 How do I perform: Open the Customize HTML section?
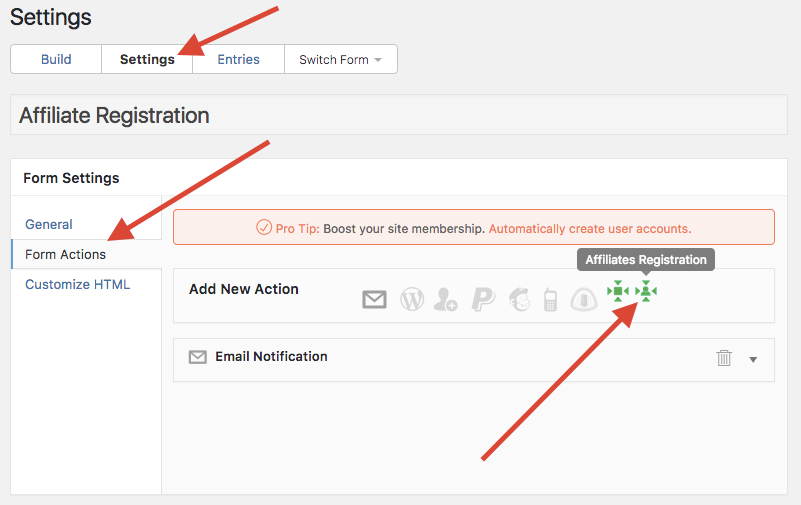point(78,284)
